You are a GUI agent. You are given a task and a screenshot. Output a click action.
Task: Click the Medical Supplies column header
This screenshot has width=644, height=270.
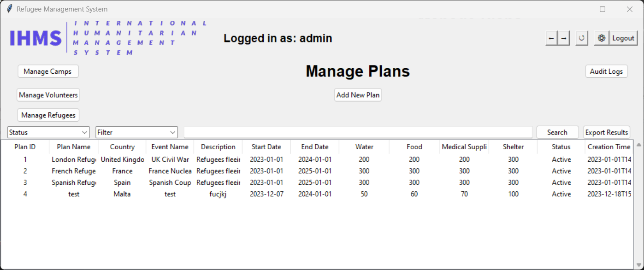tap(464, 147)
